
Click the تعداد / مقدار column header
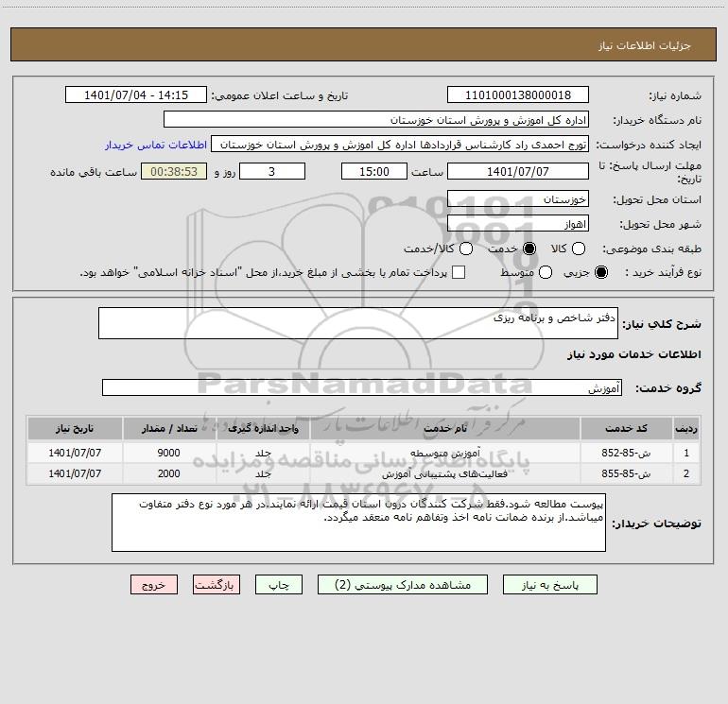[x=169, y=428]
